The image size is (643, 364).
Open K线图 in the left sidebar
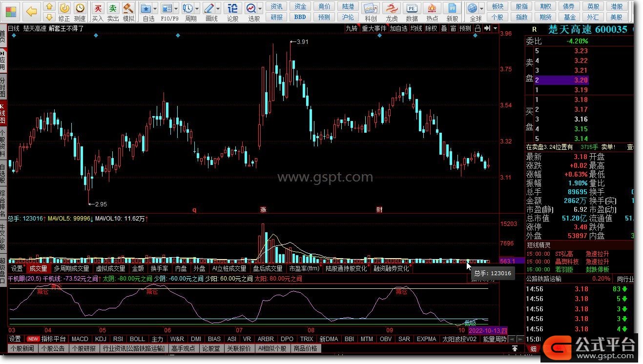coord(3,113)
